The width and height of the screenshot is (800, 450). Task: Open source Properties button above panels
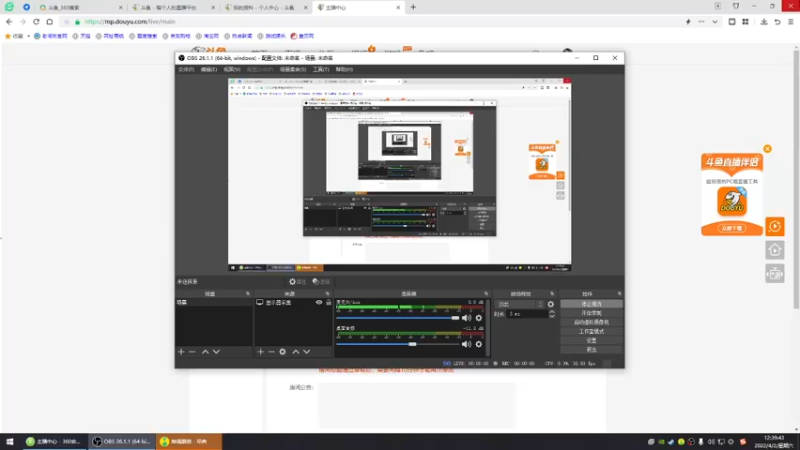coord(297,282)
